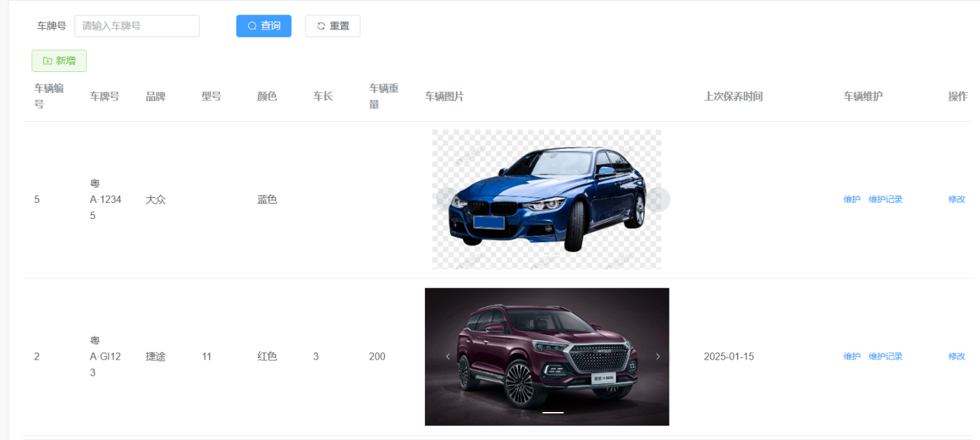Viewport: 980px width, 440px height.
Task: Click the 车辆重量 column header
Action: [x=384, y=96]
